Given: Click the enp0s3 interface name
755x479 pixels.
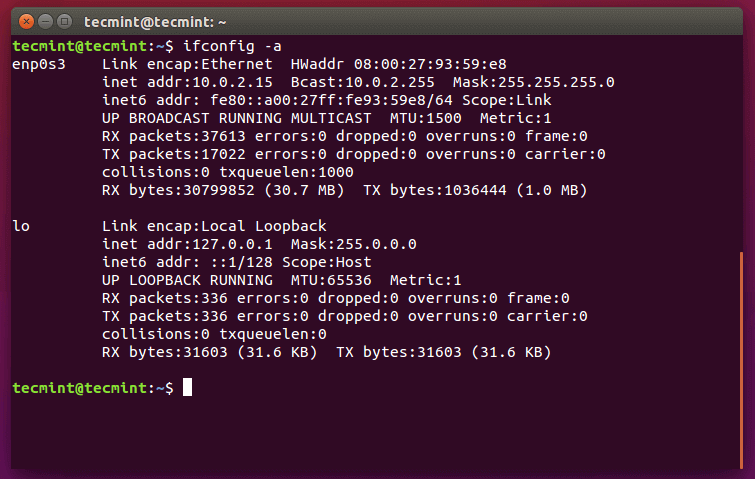Looking at the screenshot, I should (x=39, y=64).
